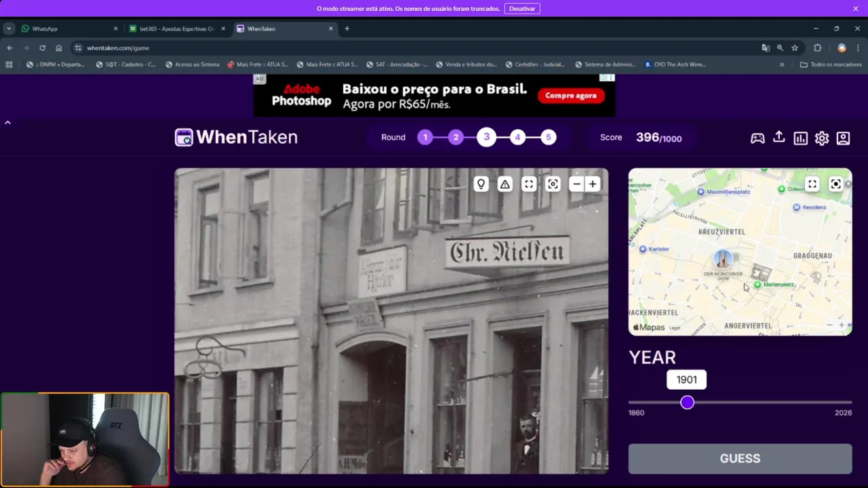868x488 pixels.
Task: Reset photo view with the recenter icon
Action: (x=553, y=184)
